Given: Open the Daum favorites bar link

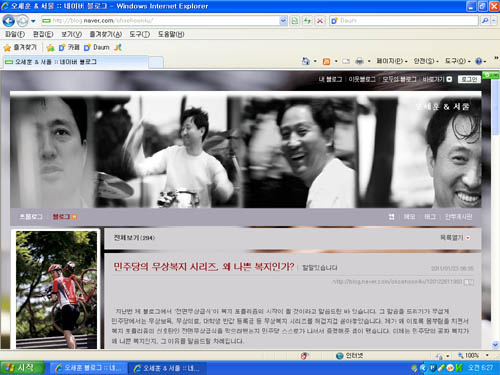Looking at the screenshot, I should pyautogui.click(x=97, y=48).
